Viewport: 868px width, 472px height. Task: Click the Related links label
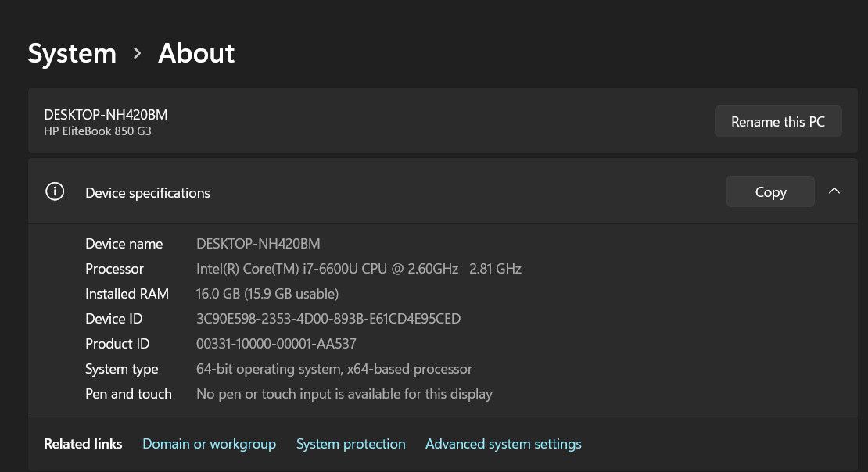pyautogui.click(x=83, y=443)
